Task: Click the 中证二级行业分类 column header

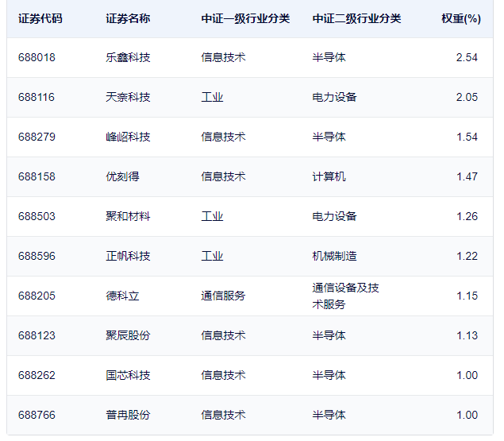Action: (x=357, y=18)
